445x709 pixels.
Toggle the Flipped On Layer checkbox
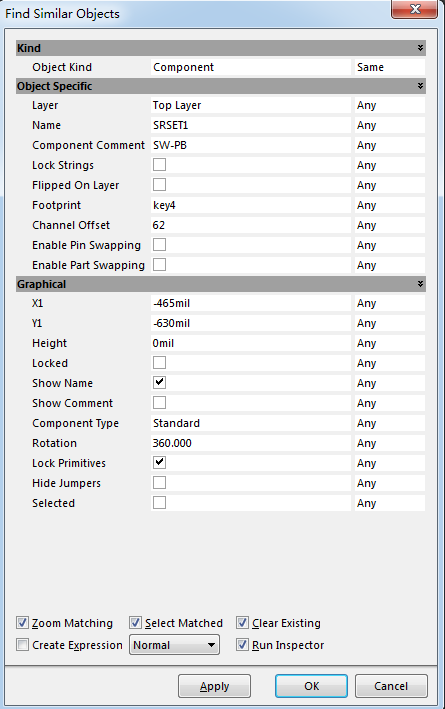[x=159, y=184]
